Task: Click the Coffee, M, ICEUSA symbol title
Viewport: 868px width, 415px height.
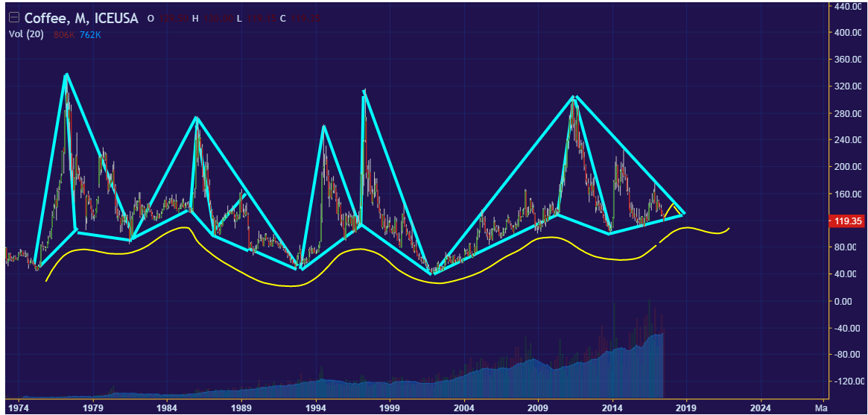Action: tap(81, 19)
